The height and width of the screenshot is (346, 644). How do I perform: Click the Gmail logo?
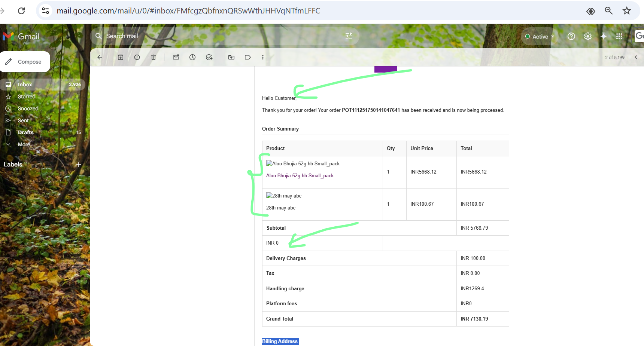[x=21, y=36]
